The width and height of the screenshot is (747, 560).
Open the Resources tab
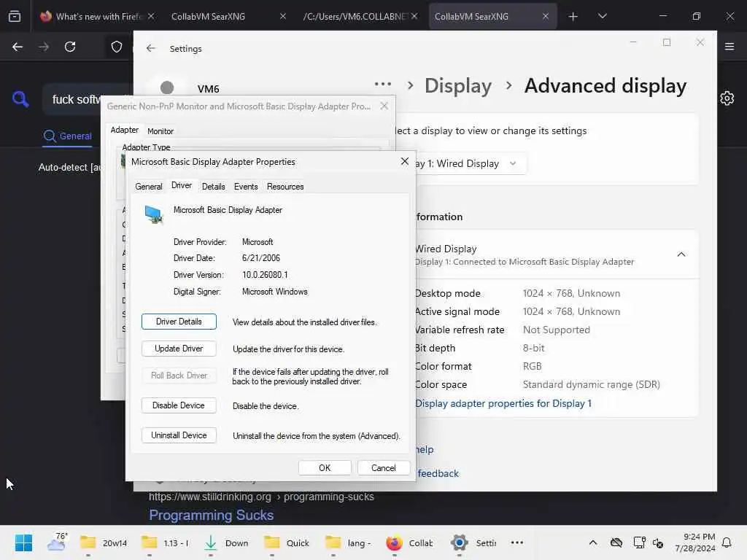(285, 187)
